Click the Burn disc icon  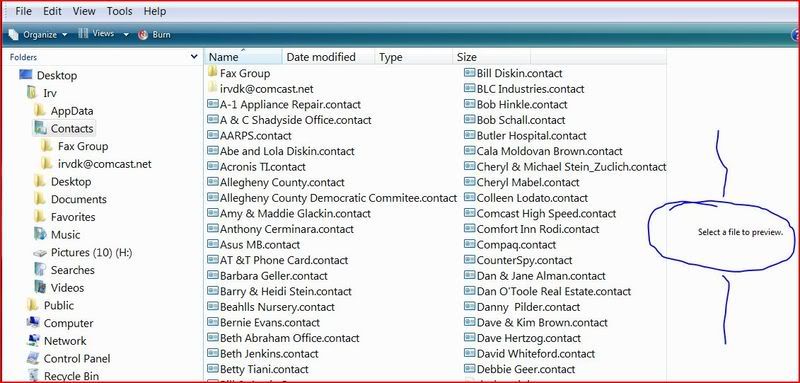click(143, 35)
